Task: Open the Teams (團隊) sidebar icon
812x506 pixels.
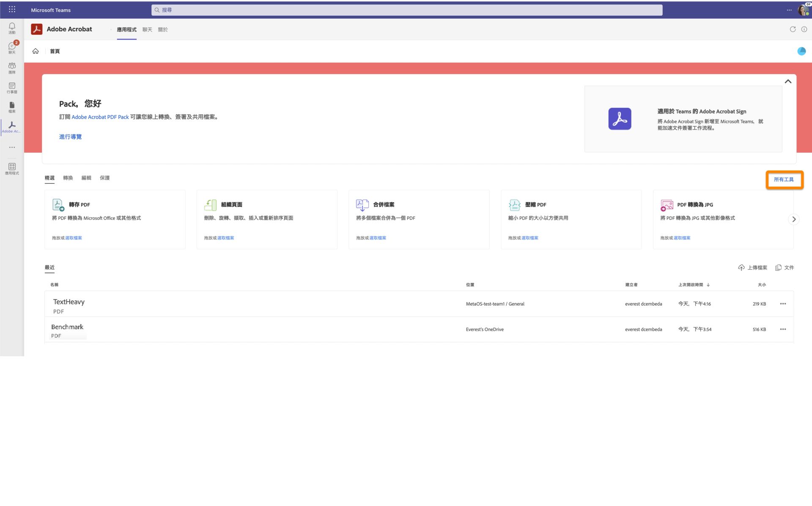Action: 12,68
